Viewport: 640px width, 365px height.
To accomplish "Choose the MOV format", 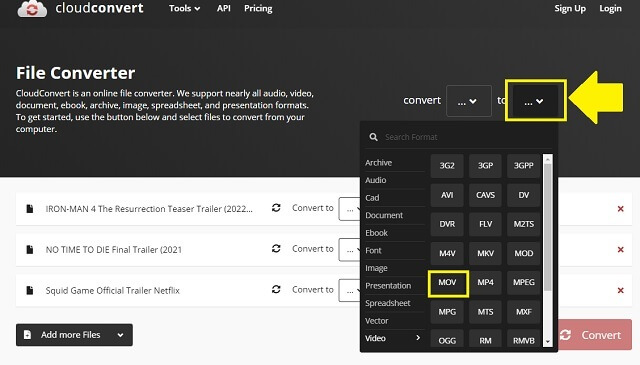I will pyautogui.click(x=447, y=282).
